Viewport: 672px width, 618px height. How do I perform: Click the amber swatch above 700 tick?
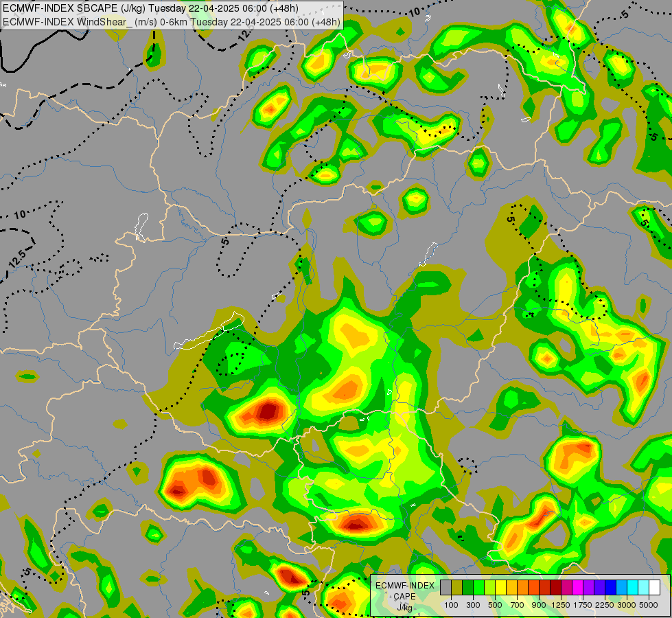(x=511, y=588)
